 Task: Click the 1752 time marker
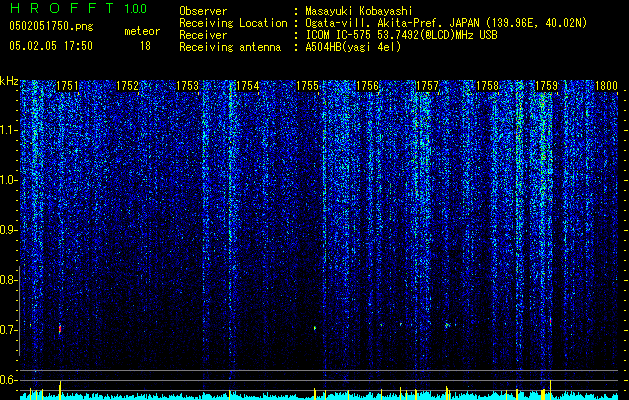coord(128,86)
